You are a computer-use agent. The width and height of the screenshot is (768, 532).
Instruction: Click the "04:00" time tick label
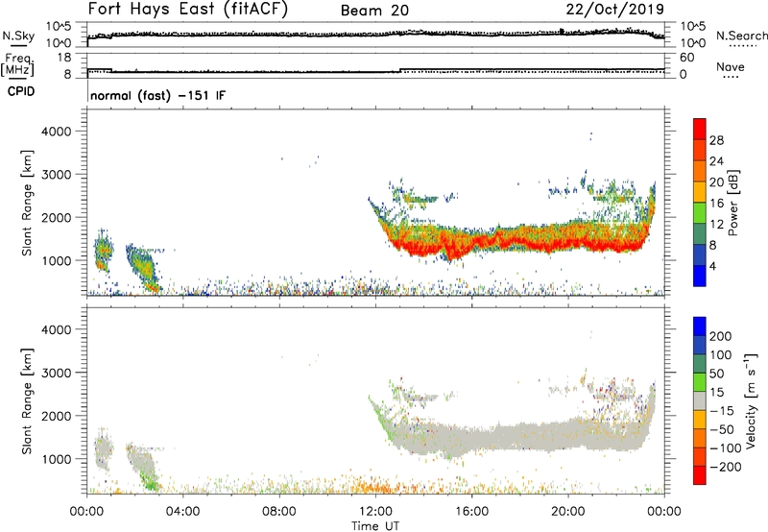(182, 512)
